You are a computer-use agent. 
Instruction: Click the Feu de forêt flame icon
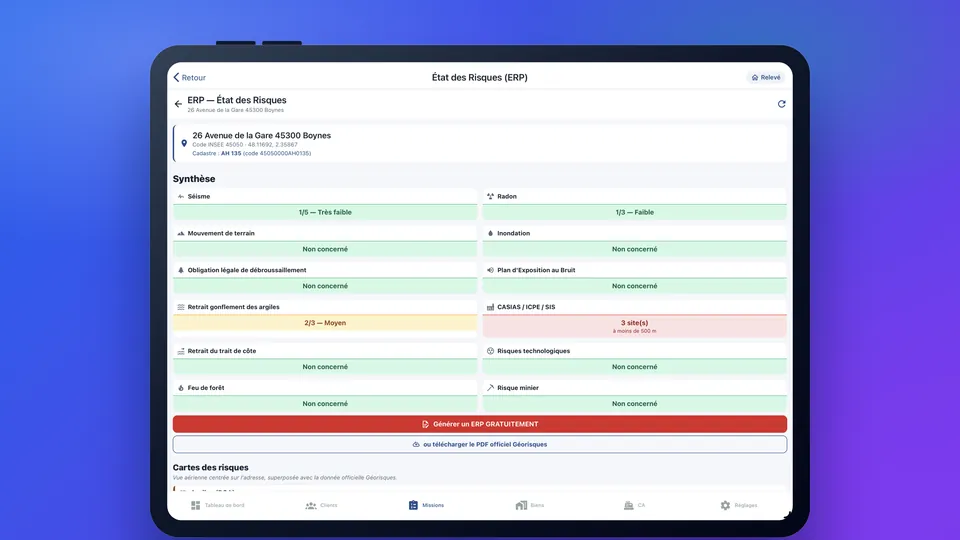pos(181,388)
